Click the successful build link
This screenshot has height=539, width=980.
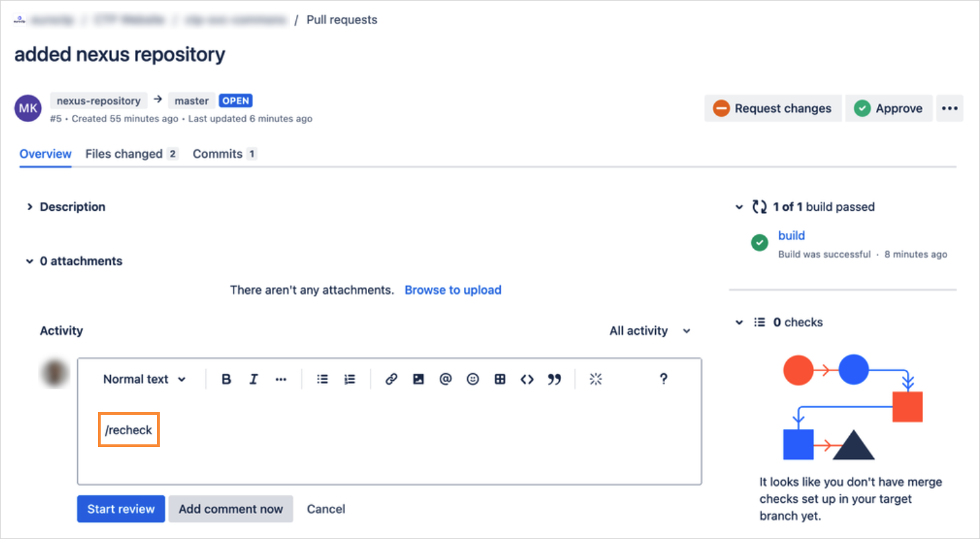click(791, 236)
